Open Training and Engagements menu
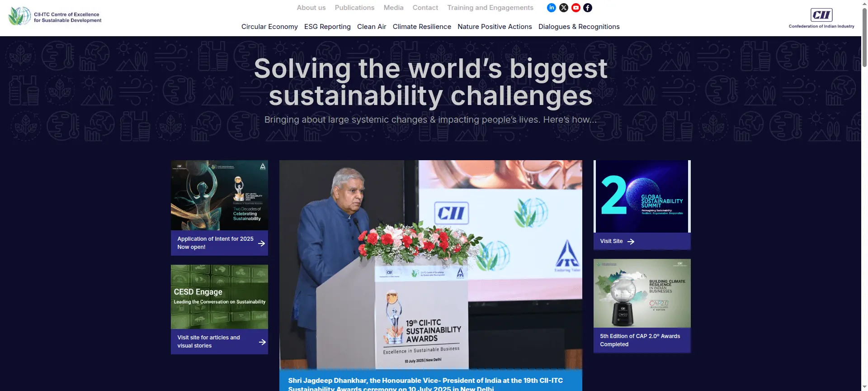The width and height of the screenshot is (868, 391). (x=490, y=8)
